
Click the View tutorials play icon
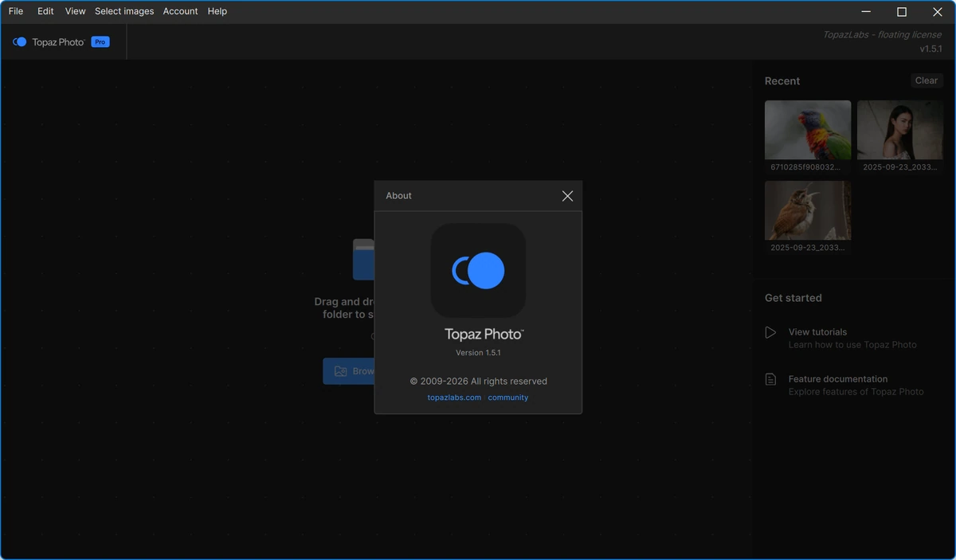click(x=770, y=332)
